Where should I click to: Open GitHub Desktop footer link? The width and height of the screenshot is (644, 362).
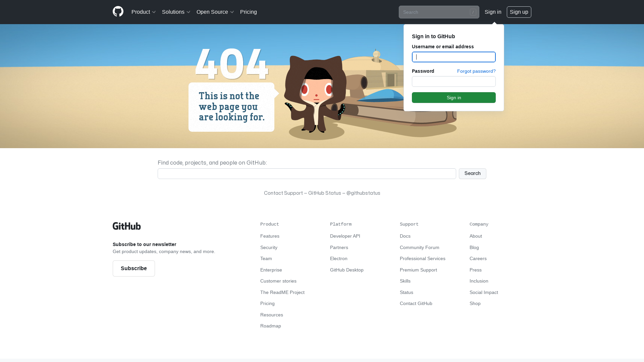pyautogui.click(x=347, y=270)
